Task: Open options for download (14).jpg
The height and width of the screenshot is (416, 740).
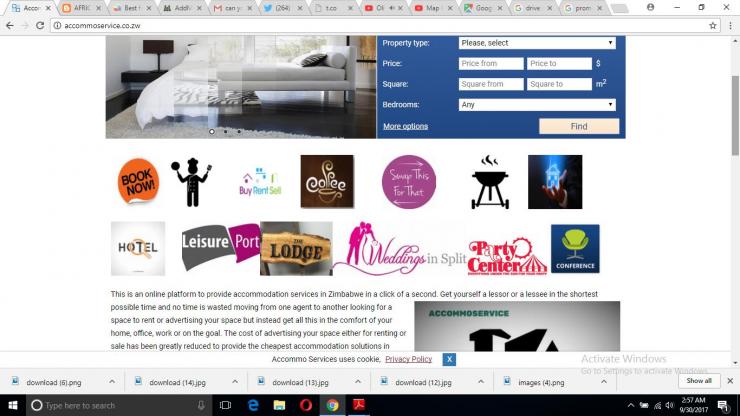Action: coord(235,382)
